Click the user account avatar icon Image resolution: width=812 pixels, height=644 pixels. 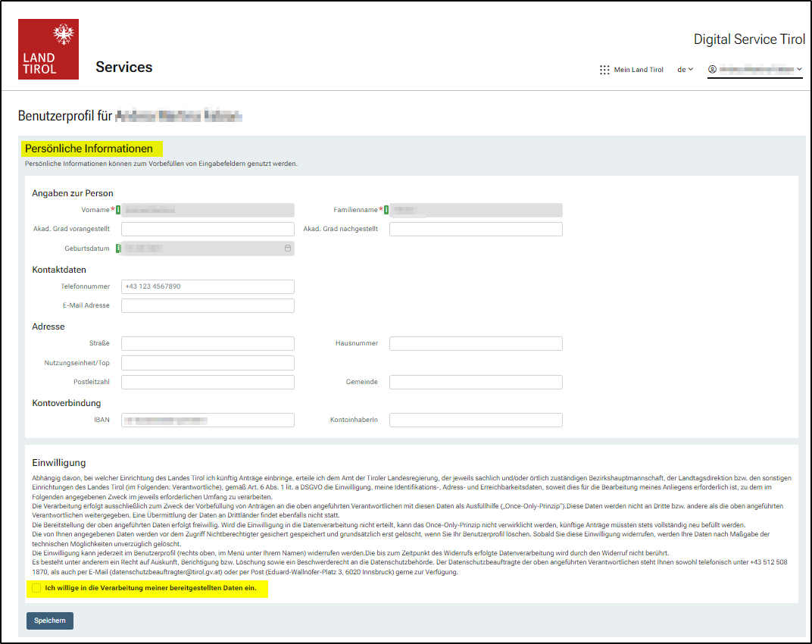coord(712,69)
